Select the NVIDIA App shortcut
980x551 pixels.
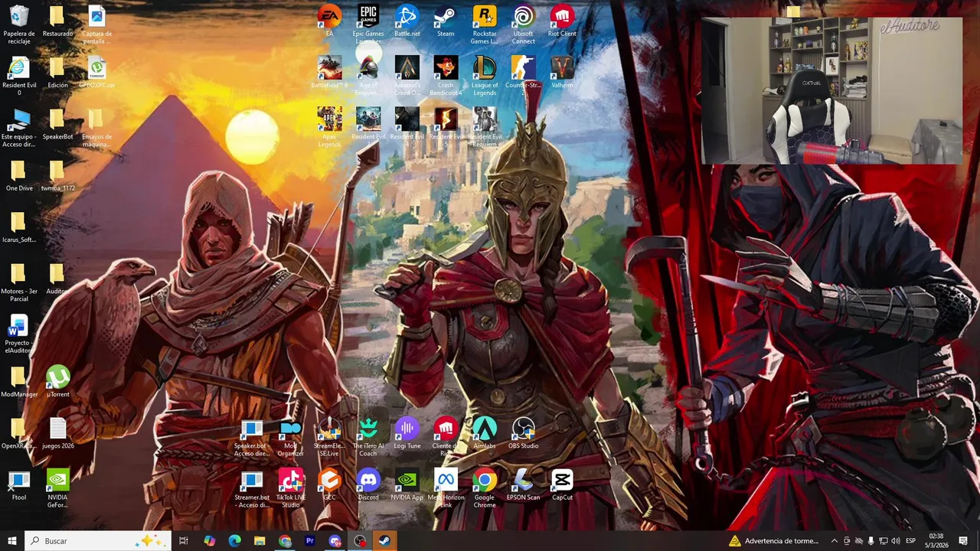pyautogui.click(x=407, y=485)
